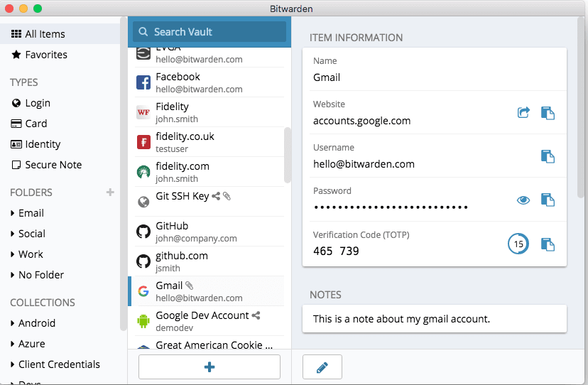The height and width of the screenshot is (385, 588).
Task: Click the vault list scrollbar
Action: [x=287, y=155]
